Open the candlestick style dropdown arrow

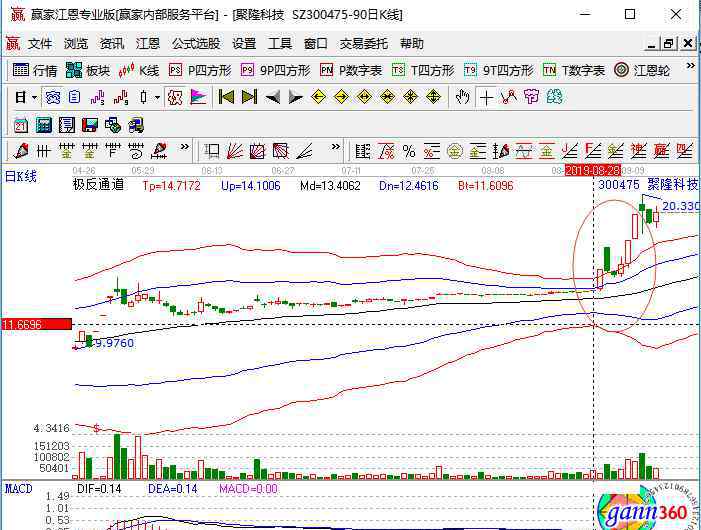(x=157, y=97)
